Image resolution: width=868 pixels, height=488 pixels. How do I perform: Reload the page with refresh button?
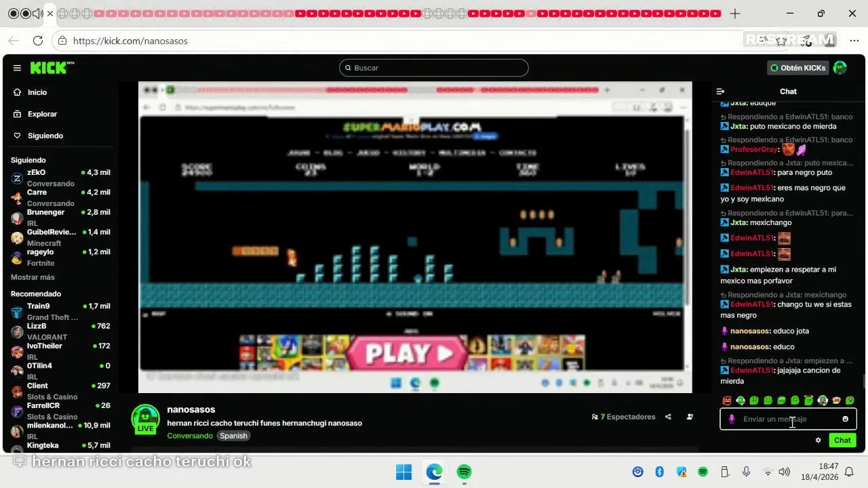(38, 41)
